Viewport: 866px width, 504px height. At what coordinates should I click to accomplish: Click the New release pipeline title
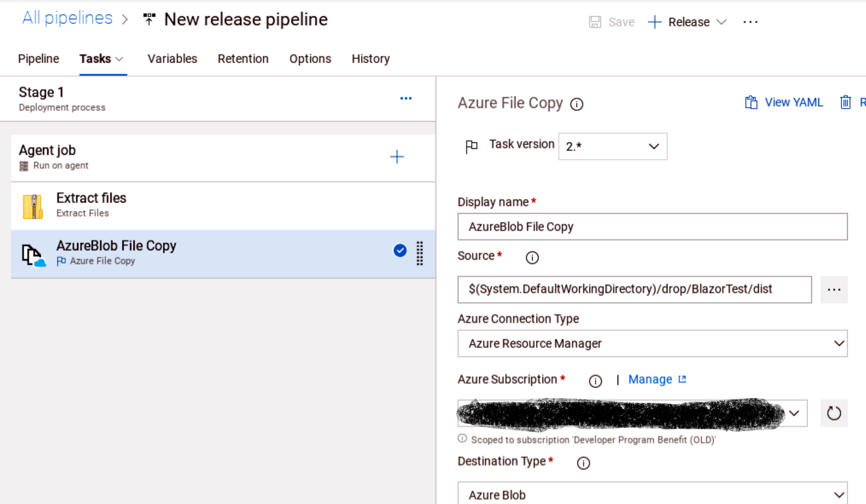[x=246, y=19]
